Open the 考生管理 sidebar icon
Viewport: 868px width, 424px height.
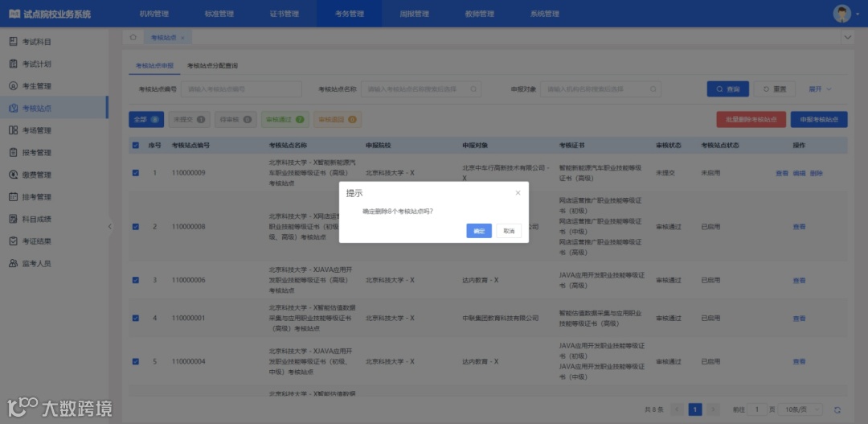pyautogui.click(x=14, y=86)
